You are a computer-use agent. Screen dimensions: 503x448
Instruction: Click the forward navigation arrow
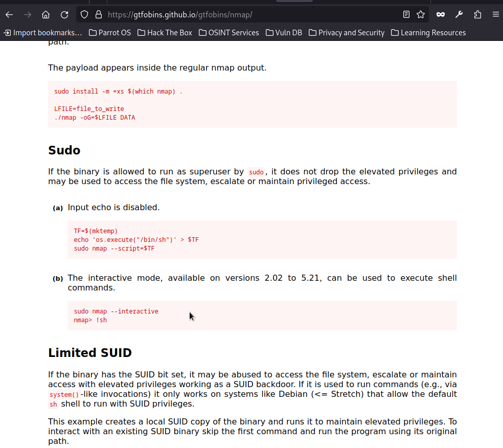(x=28, y=15)
